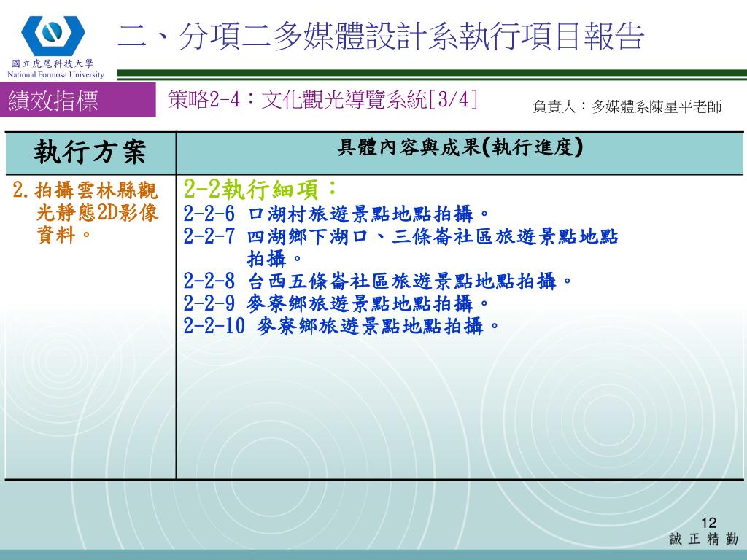This screenshot has height=560, width=747.
Task: Click item 2-2-8 台西五條崙社區旅遊景點
Action: (x=378, y=281)
